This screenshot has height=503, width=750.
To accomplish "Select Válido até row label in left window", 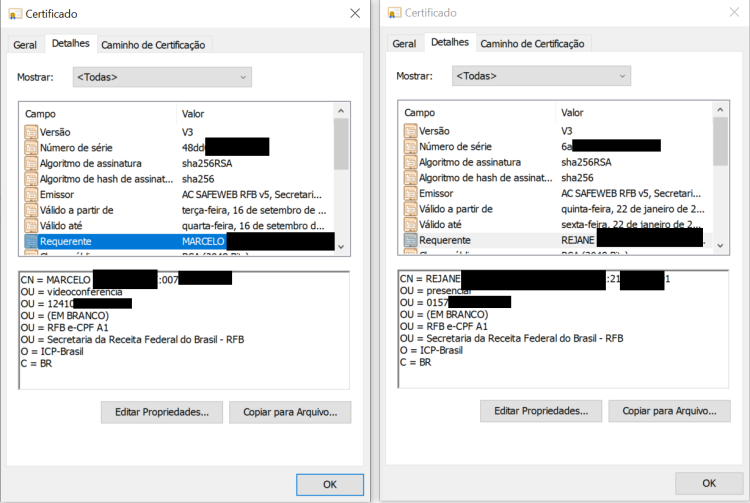I will [61, 226].
